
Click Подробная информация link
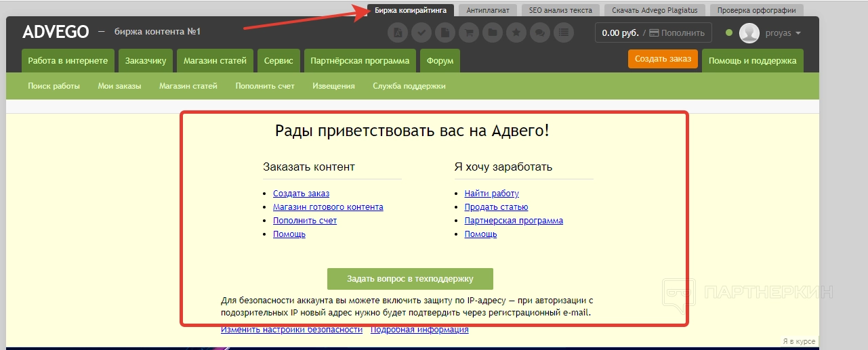(420, 330)
